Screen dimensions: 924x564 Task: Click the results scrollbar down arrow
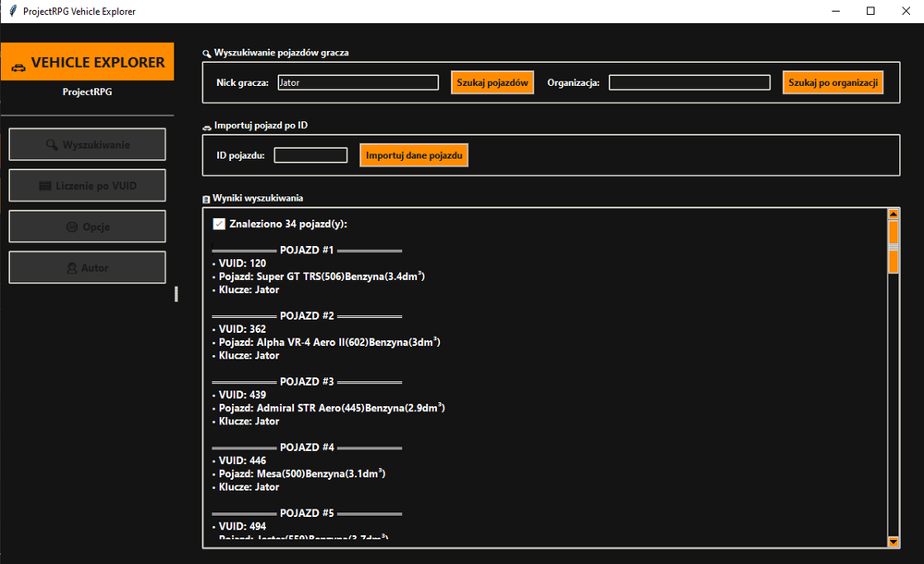[x=894, y=542]
